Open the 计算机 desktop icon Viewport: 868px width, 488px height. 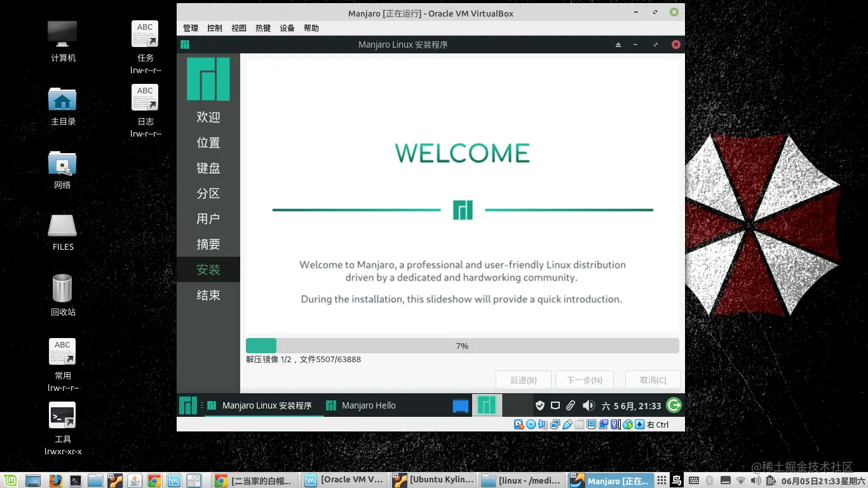[63, 41]
